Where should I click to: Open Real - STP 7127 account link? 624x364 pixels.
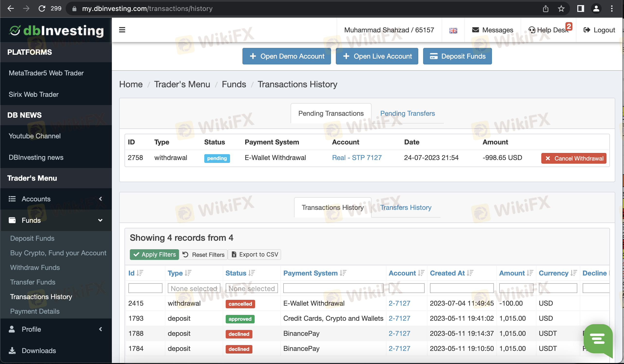[357, 158]
